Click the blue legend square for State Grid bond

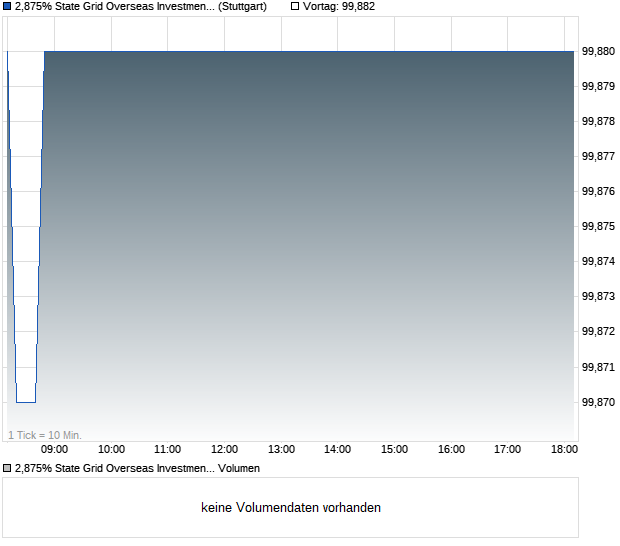click(7, 6)
